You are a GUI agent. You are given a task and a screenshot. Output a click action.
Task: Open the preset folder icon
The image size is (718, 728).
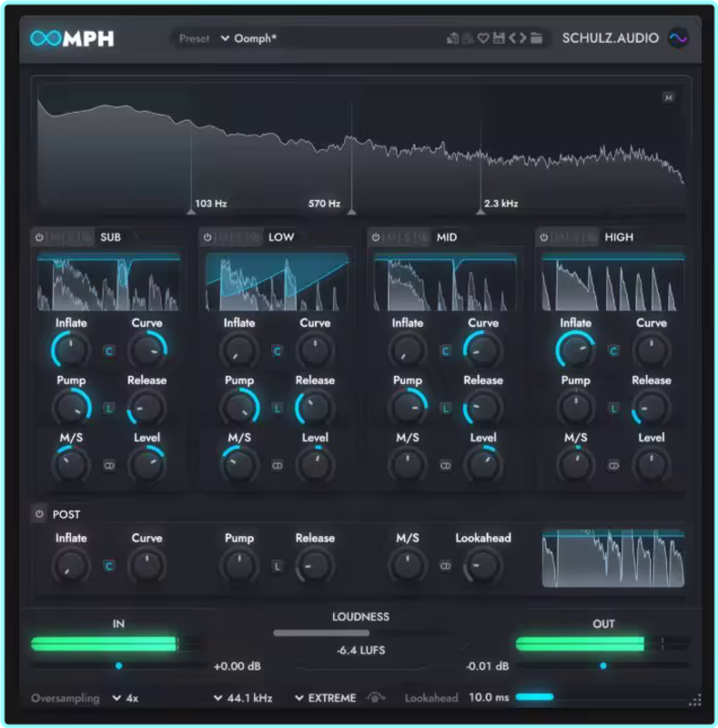536,38
